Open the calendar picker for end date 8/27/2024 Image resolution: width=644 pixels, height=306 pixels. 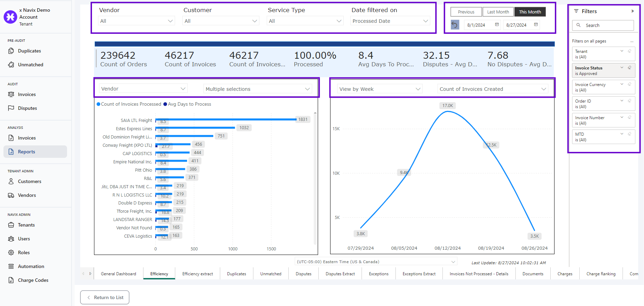536,25
